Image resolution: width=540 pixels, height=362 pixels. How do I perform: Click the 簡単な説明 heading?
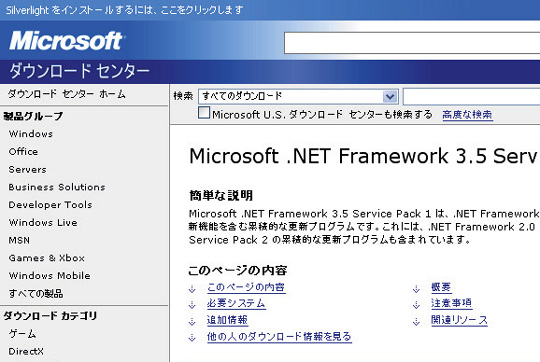point(221,195)
